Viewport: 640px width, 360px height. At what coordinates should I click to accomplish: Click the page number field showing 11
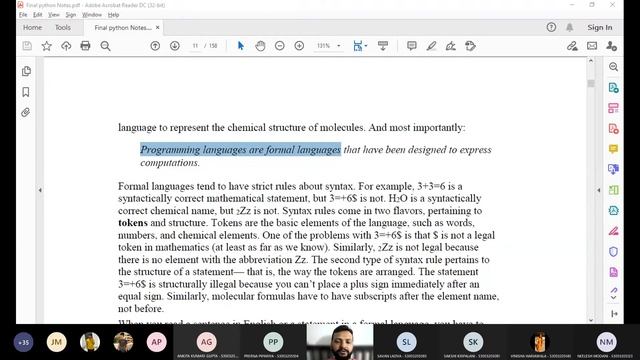pos(195,46)
